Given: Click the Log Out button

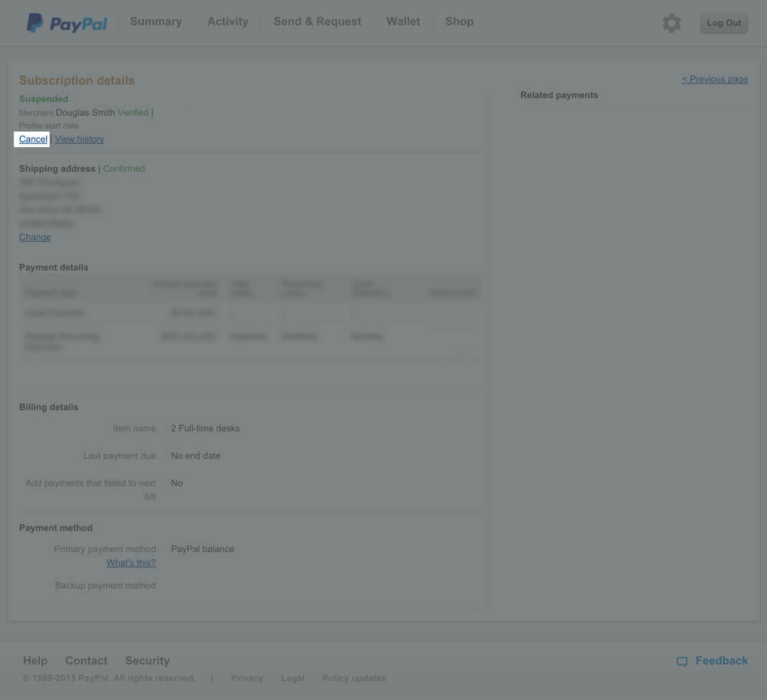Looking at the screenshot, I should point(724,23).
